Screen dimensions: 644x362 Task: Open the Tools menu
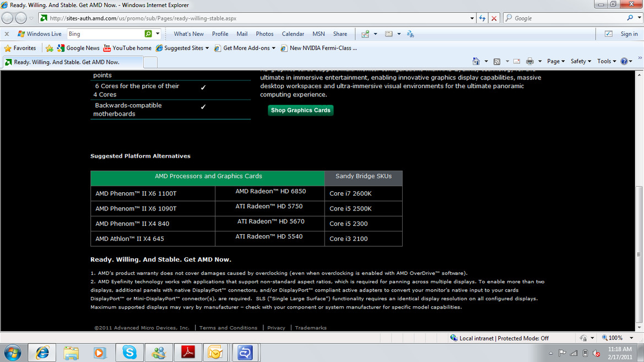[607, 61]
